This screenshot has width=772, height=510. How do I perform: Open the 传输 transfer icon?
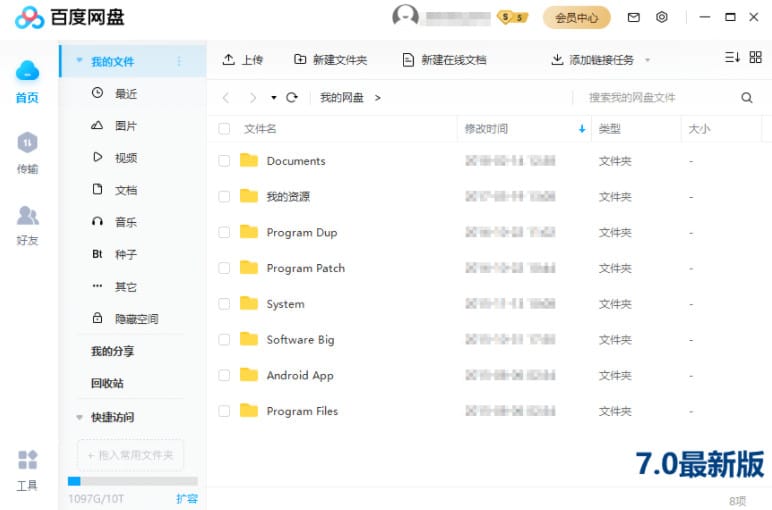(28, 143)
